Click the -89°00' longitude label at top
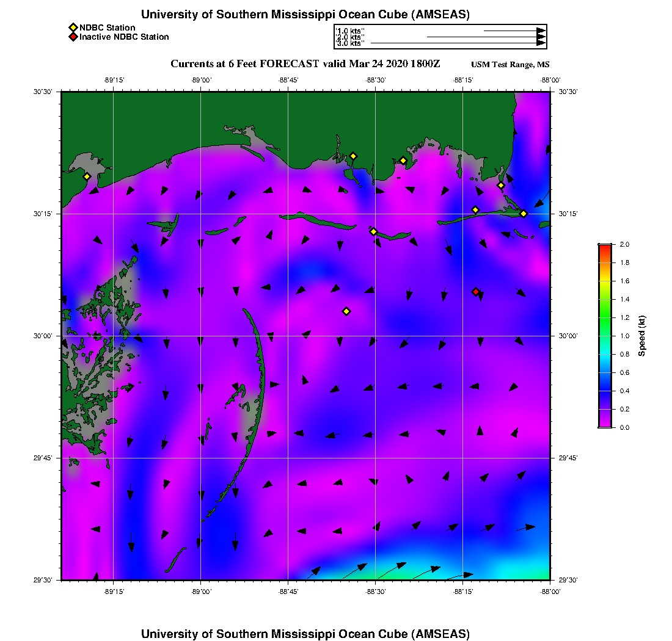Viewport: 672px width, 641px height. pos(200,80)
